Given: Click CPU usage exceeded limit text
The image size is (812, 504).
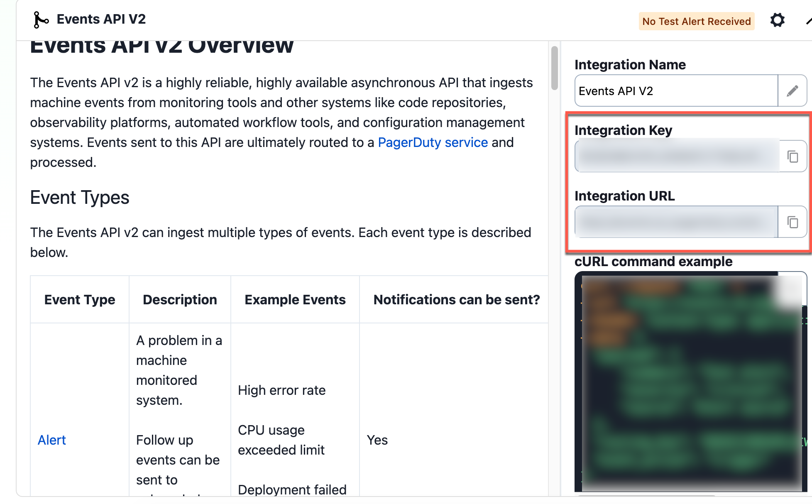Looking at the screenshot, I should click(281, 440).
